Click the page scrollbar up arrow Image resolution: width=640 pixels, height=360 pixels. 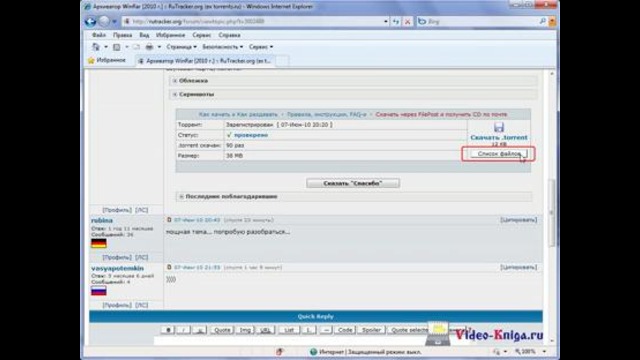coord(551,74)
